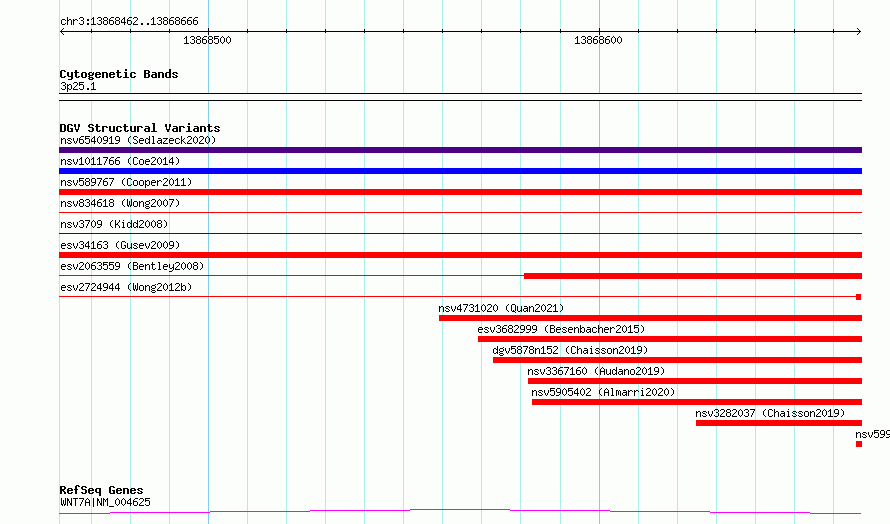
Task: Click the red bar under nsv589767
Action: (x=460, y=192)
